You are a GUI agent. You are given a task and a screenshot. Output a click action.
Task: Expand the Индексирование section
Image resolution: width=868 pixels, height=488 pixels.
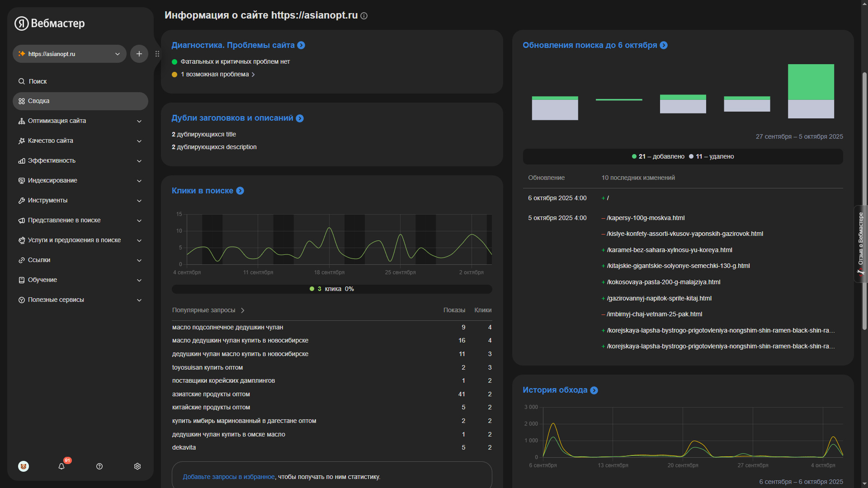pyautogui.click(x=80, y=181)
